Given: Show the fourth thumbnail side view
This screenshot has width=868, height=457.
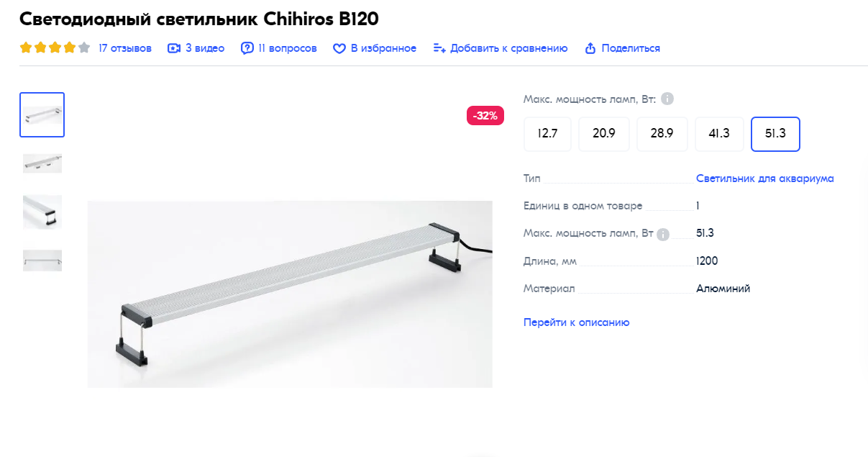Looking at the screenshot, I should click(x=42, y=260).
